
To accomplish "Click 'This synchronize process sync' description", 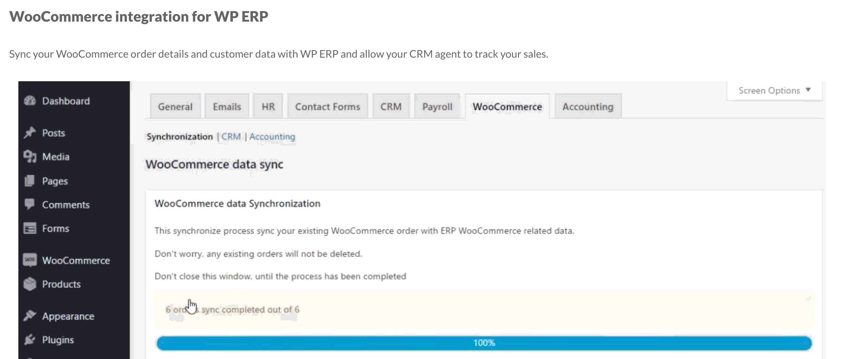I will pyautogui.click(x=364, y=231).
